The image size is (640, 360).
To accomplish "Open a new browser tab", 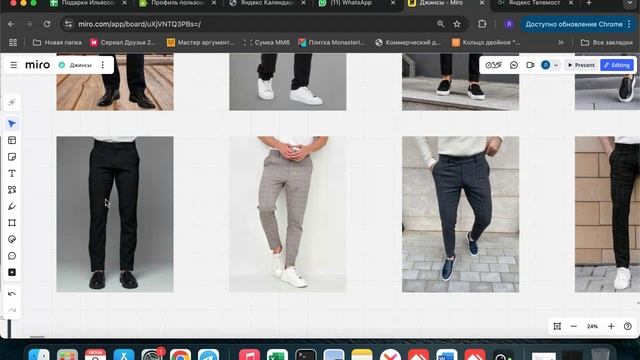I will point(589,3).
